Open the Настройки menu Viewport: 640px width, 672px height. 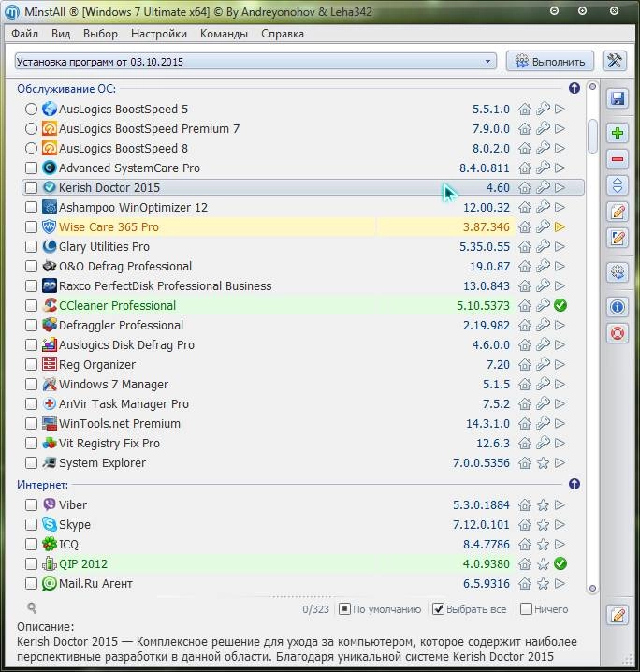tap(159, 34)
